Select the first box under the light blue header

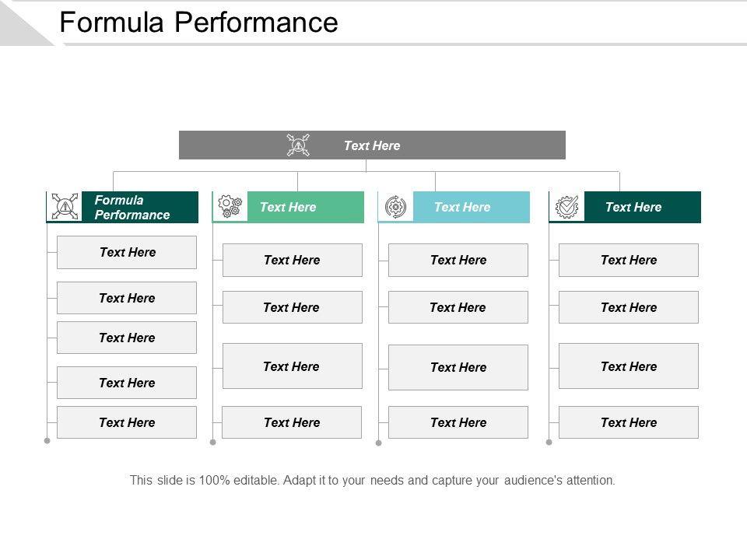click(x=458, y=260)
